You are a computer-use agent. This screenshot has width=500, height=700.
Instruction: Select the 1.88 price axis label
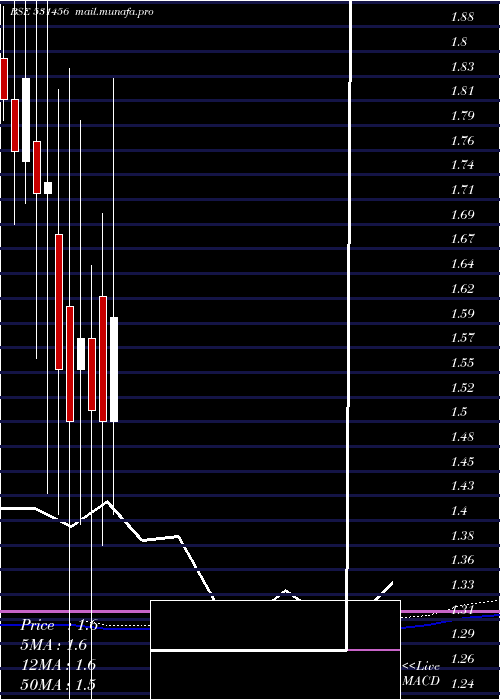(462, 17)
